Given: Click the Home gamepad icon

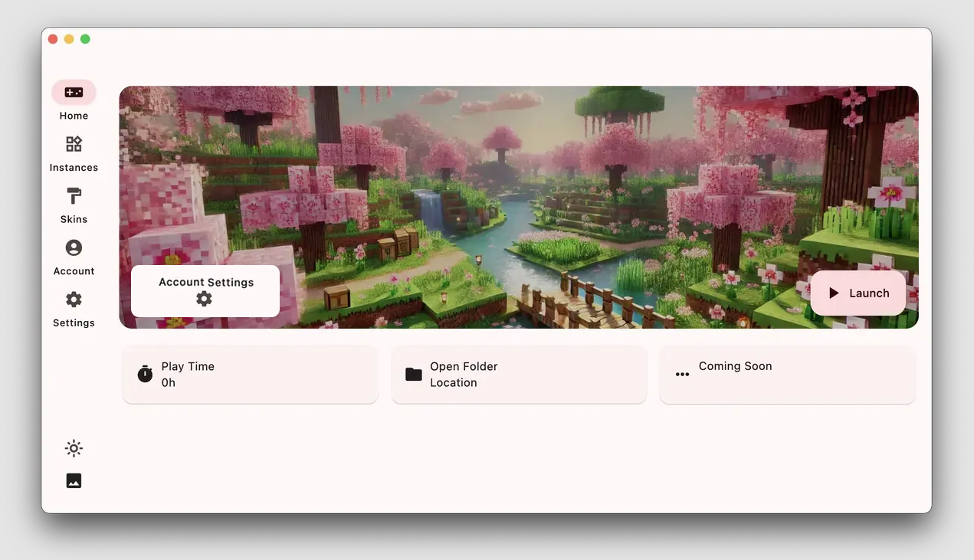Looking at the screenshot, I should (x=74, y=93).
